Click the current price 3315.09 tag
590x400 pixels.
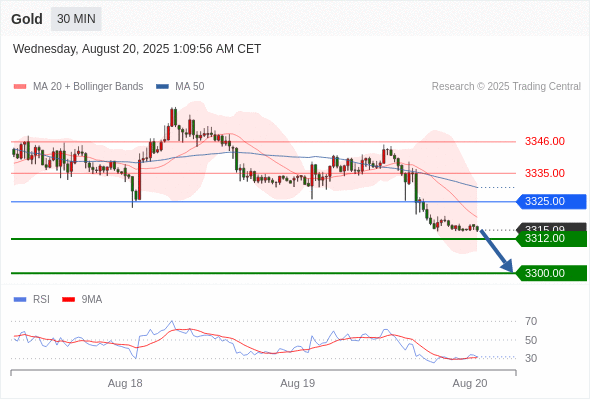click(x=551, y=227)
